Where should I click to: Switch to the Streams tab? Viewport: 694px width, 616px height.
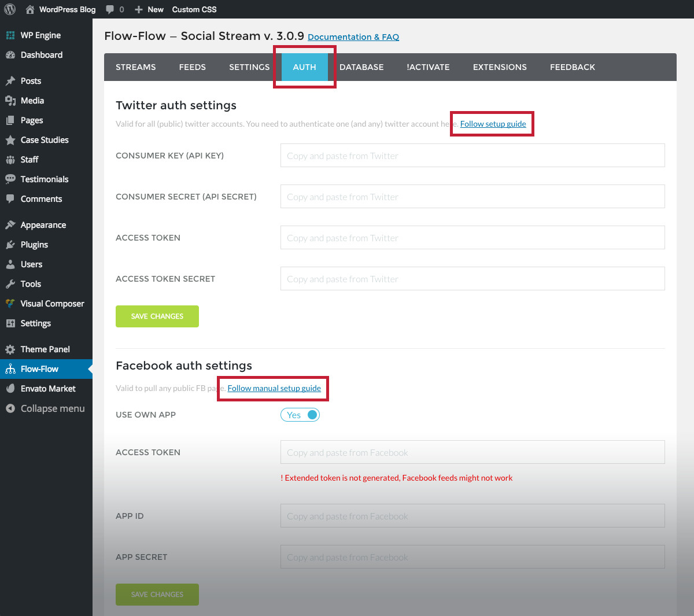[136, 67]
